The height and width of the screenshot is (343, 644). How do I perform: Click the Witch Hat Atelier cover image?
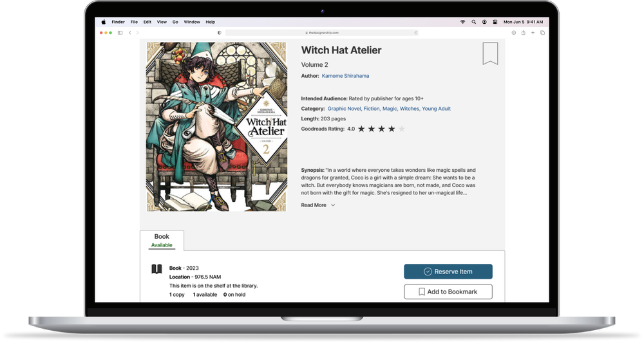click(216, 127)
